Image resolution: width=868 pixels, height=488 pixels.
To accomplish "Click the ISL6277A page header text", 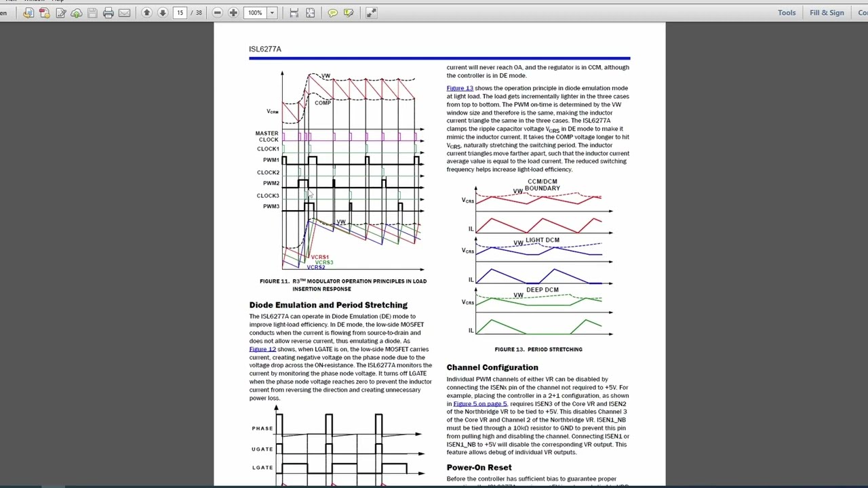I will point(265,49).
